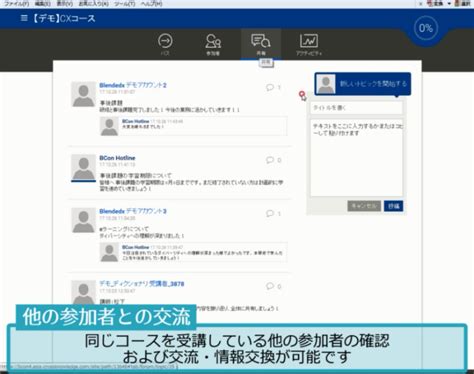Image resolution: width=474 pixels, height=374 pixels.
Task: Click the 新しいトピックを開始する header
Action: pos(363,84)
